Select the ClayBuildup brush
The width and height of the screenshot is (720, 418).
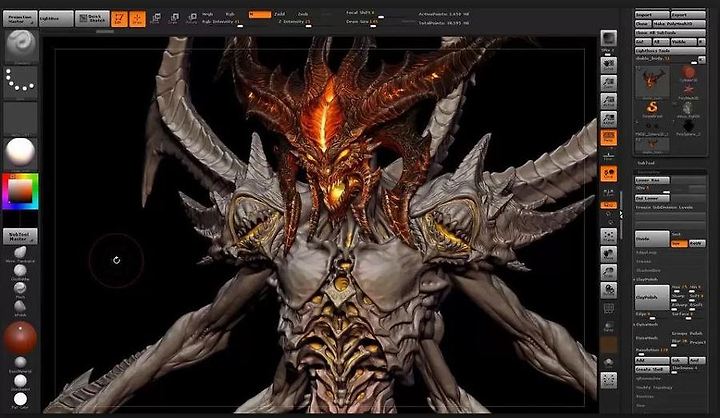(x=20, y=271)
